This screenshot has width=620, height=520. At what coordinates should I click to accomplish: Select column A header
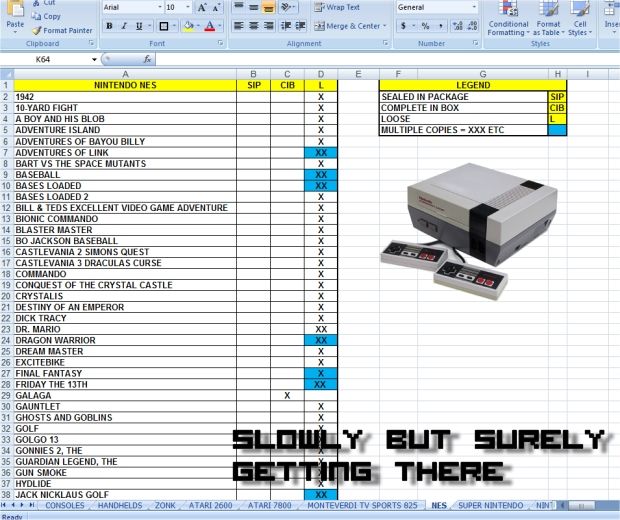coord(125,74)
